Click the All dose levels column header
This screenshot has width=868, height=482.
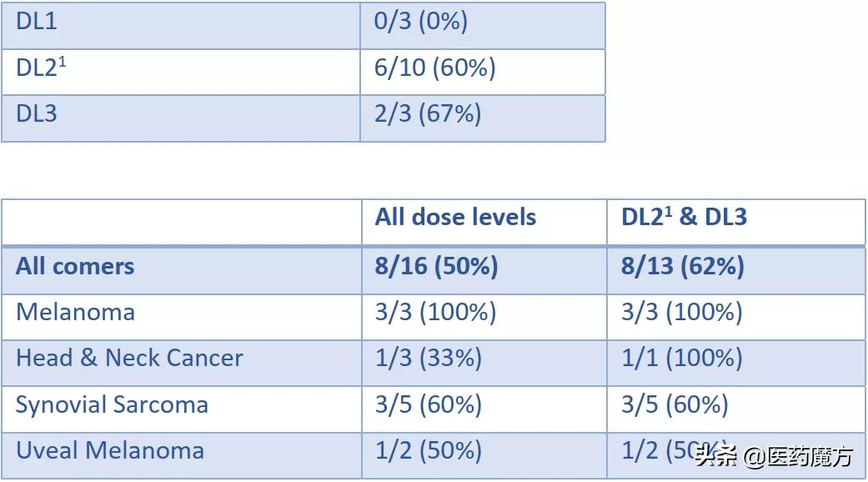(455, 218)
